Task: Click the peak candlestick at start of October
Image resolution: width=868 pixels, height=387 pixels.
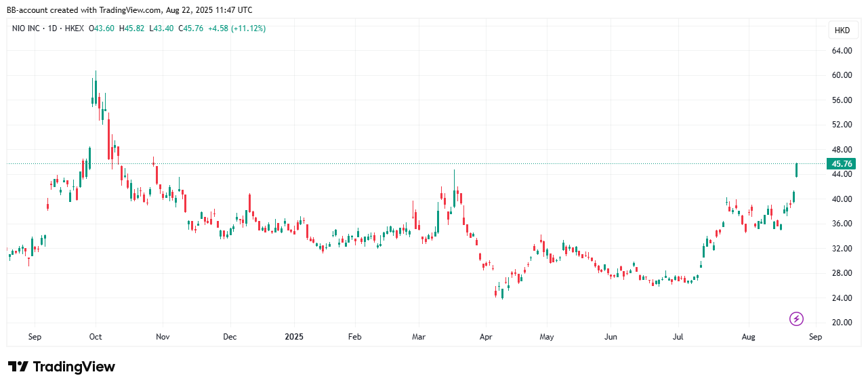Action: point(96,89)
